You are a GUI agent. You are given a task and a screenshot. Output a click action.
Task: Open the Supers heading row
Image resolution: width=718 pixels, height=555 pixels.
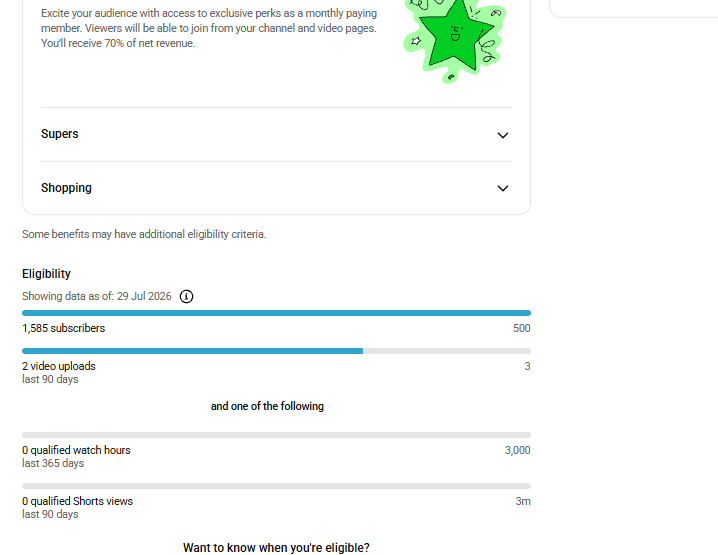coord(276,135)
